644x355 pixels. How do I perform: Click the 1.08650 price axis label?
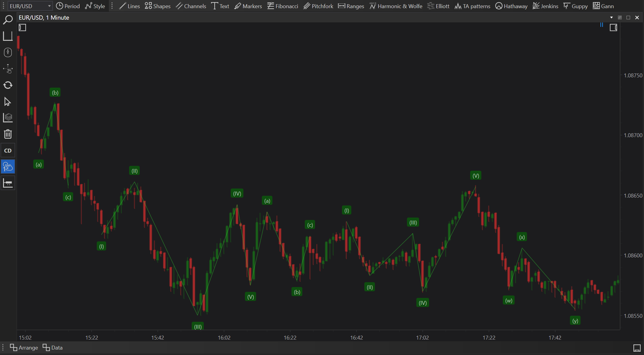coord(633,195)
